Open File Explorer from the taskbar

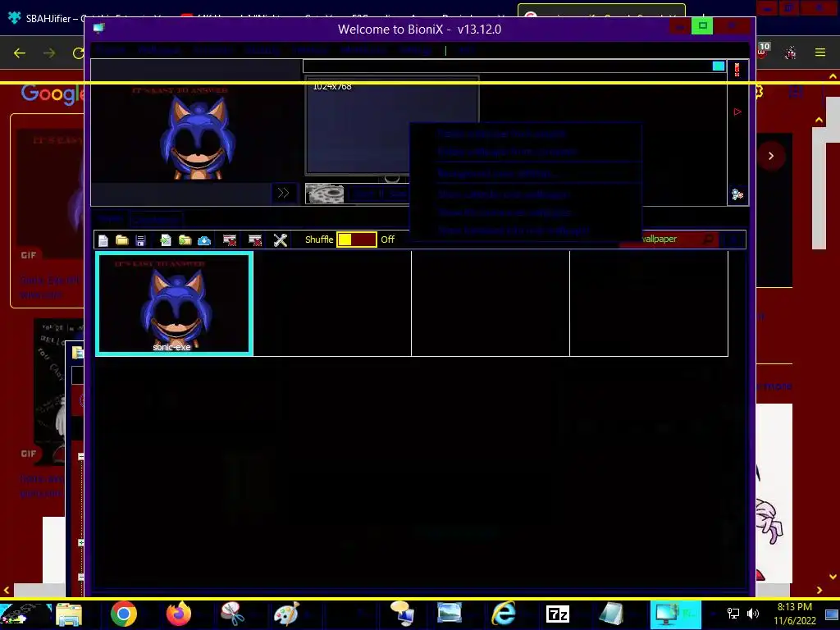69,614
